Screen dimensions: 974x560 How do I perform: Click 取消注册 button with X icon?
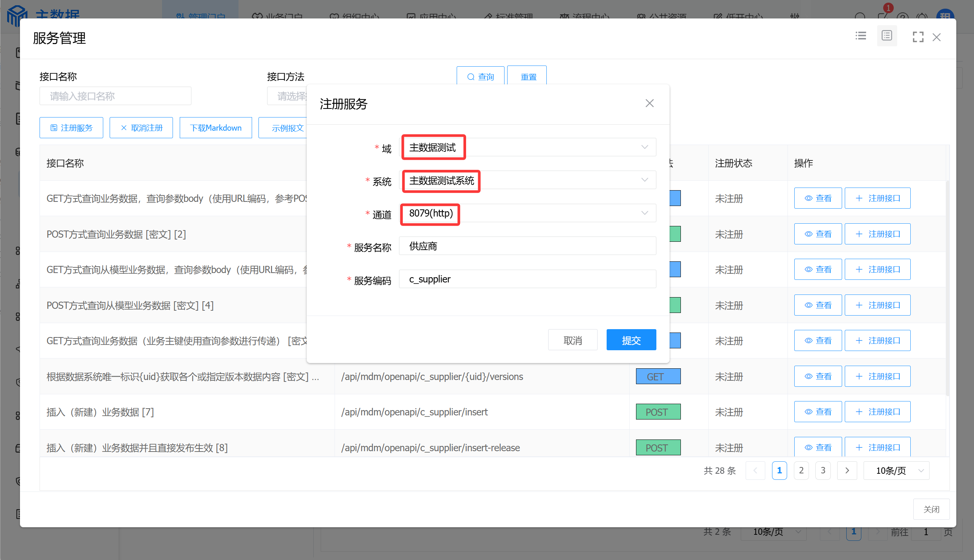pyautogui.click(x=141, y=128)
